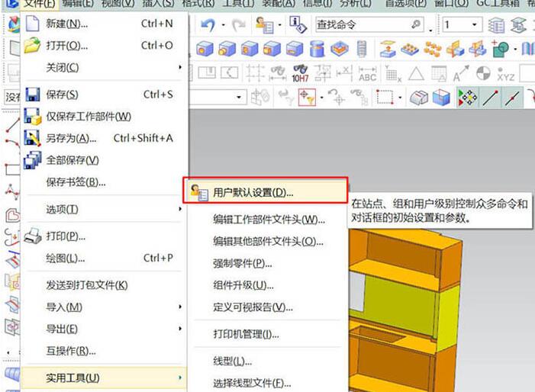Click the Redo arrow icon in toolbar
This screenshot has width=535, height=392.
coord(239,25)
